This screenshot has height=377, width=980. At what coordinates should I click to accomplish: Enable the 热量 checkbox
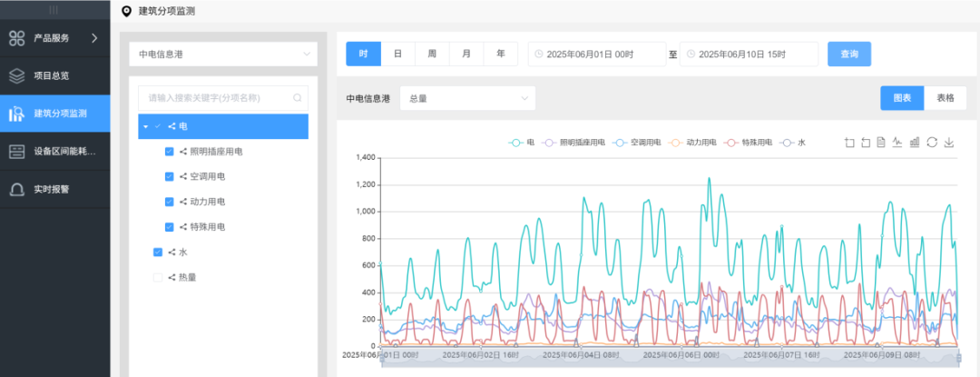pos(158,277)
